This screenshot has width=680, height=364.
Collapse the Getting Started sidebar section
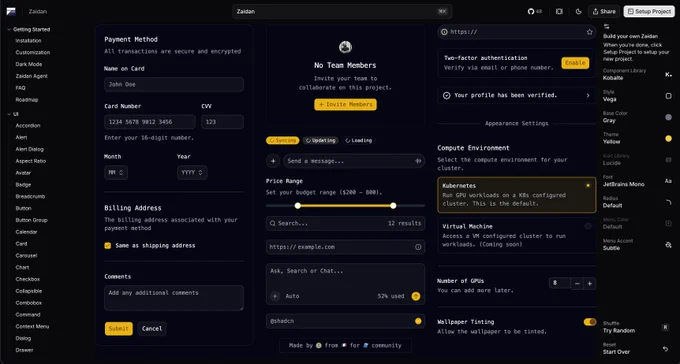(29, 30)
